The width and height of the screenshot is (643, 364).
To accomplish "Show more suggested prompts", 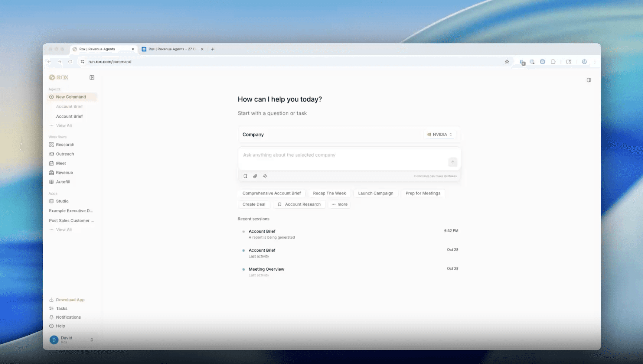I will tap(340, 204).
